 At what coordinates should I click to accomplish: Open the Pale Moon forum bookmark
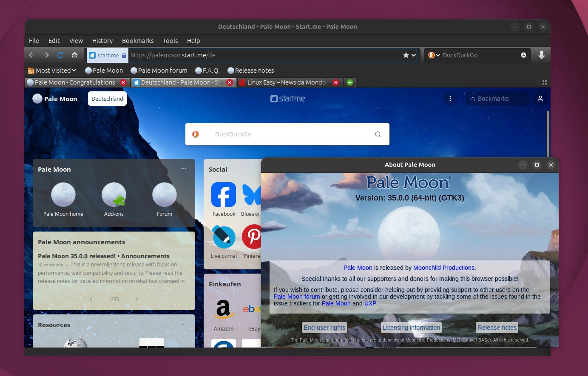159,71
